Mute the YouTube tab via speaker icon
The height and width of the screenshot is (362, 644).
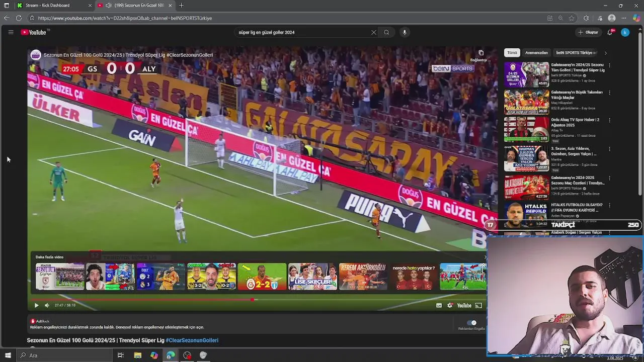click(x=108, y=6)
